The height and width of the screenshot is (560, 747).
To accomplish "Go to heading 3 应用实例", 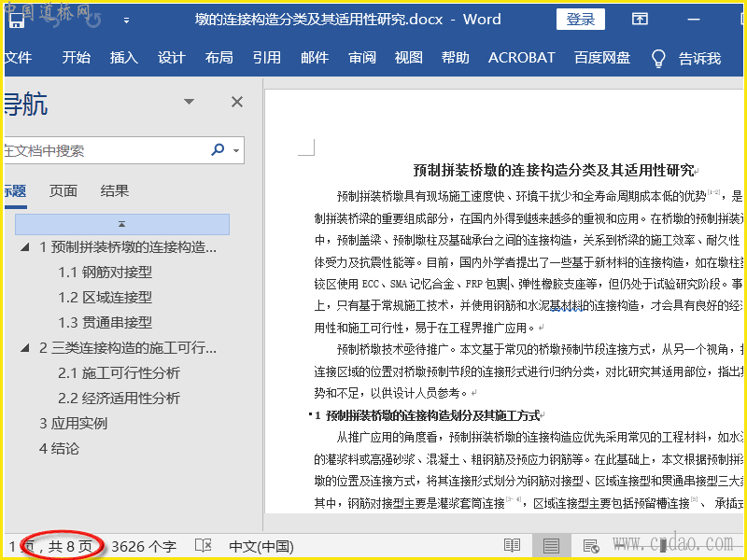I will (74, 424).
